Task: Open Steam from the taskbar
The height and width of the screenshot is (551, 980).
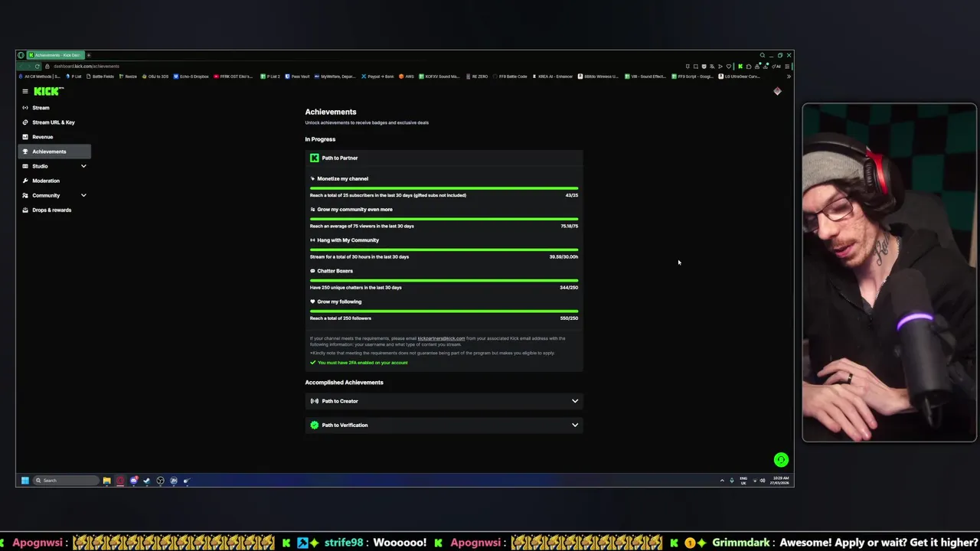Action: tap(147, 481)
